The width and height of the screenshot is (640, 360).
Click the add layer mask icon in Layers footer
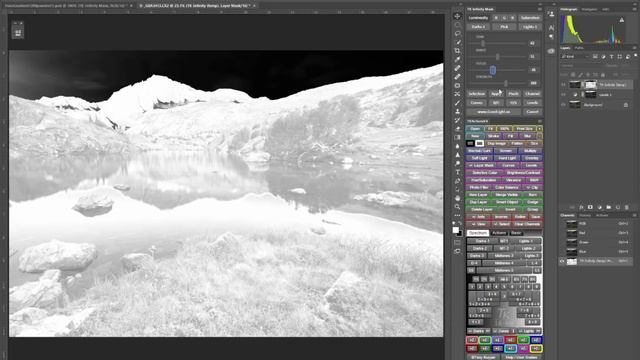click(x=590, y=207)
